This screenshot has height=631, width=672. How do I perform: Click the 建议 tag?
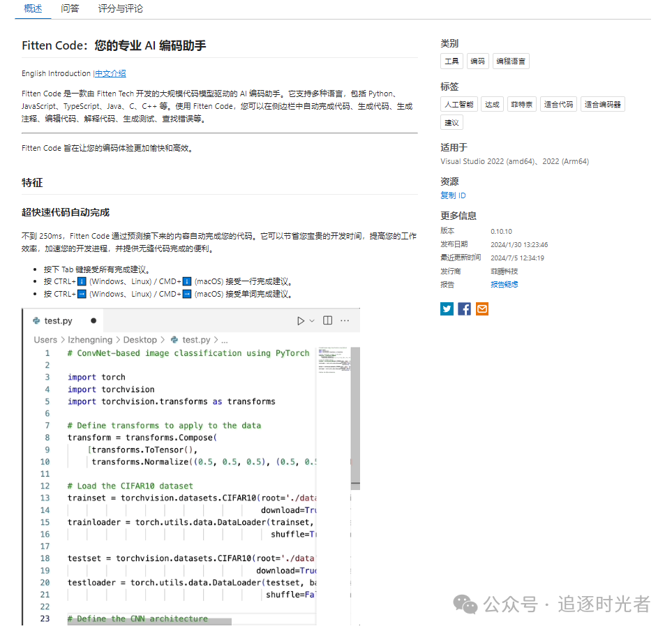[451, 123]
